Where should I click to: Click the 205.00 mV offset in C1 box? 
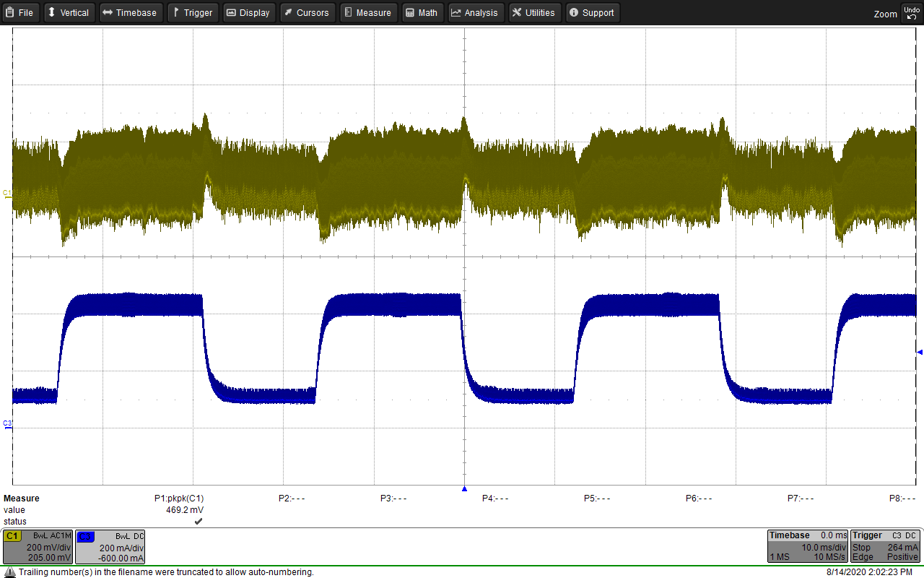50,558
